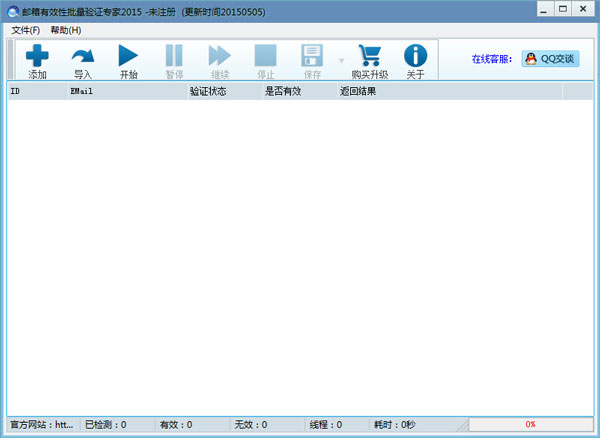600x438 pixels.
Task: Click the 继续 (Continue) fast-forward icon
Action: 220,55
